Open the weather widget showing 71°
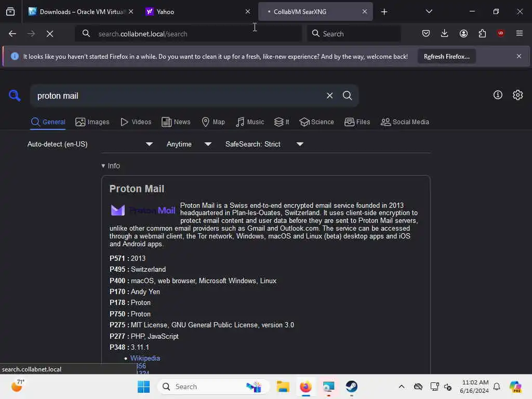 18,386
